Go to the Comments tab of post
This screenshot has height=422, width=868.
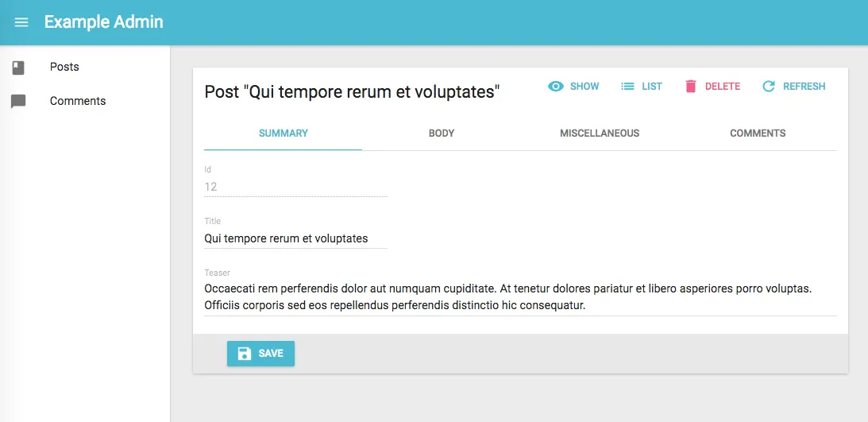[758, 134]
